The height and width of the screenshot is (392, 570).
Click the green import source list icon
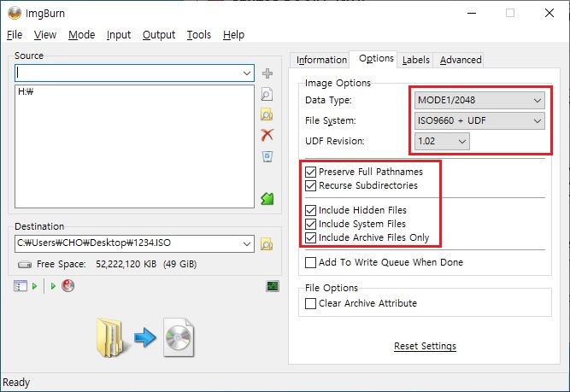[x=267, y=198]
